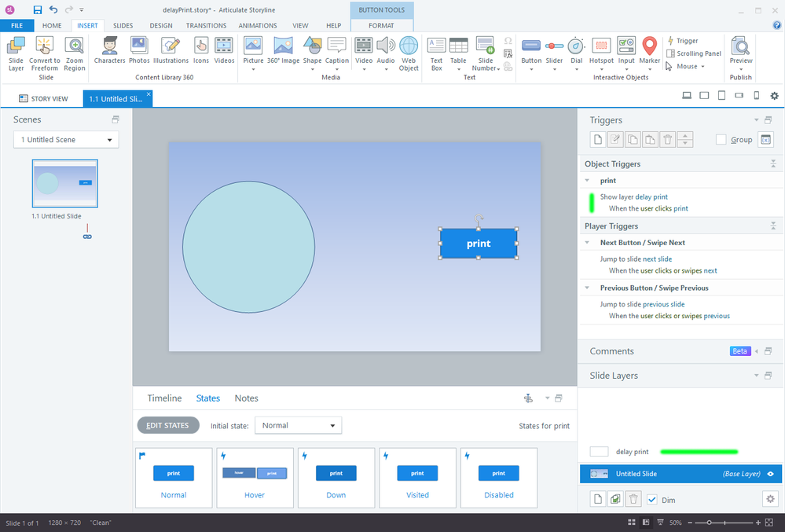Open the 1 Untitled Scene dropdown
Image resolution: width=785 pixels, height=532 pixels.
click(x=66, y=140)
